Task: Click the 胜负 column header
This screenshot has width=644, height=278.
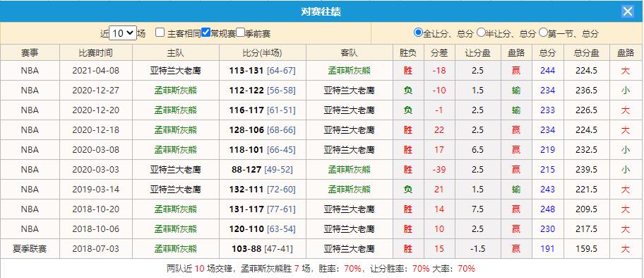Action: 408,52
